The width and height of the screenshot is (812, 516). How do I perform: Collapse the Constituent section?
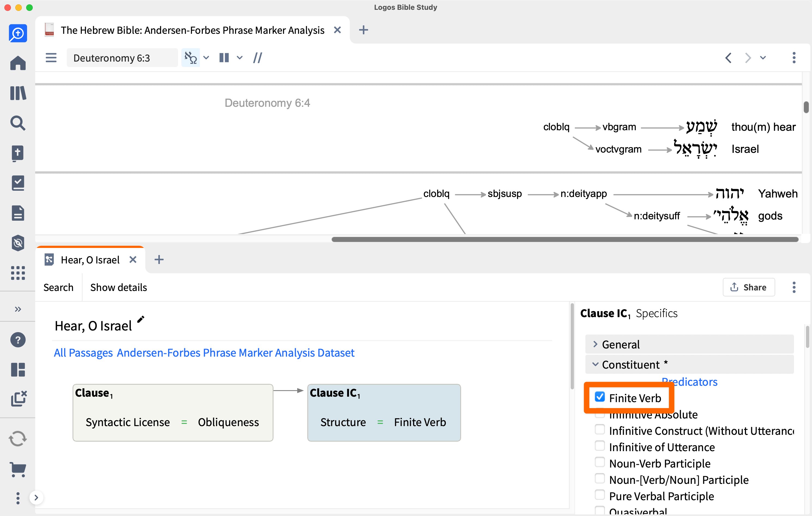point(689,364)
